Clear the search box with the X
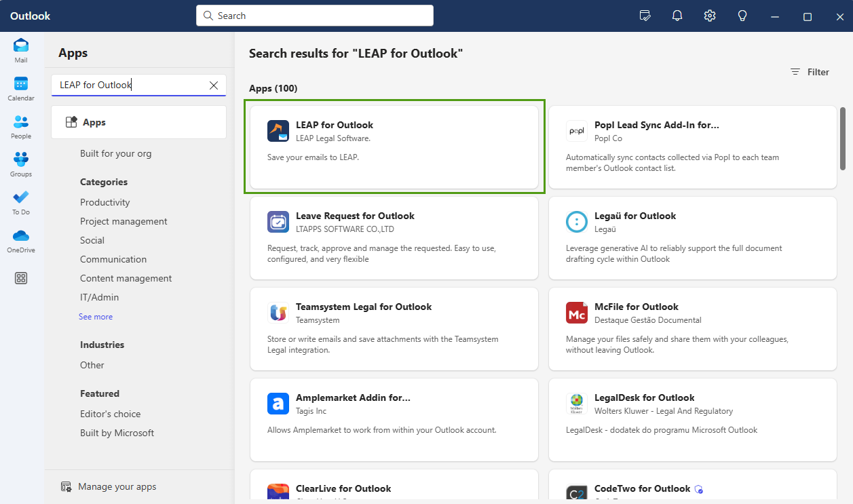The height and width of the screenshot is (504, 853). (214, 85)
